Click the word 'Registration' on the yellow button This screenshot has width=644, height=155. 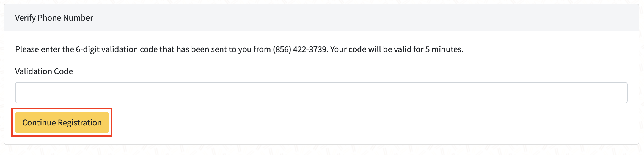point(80,123)
